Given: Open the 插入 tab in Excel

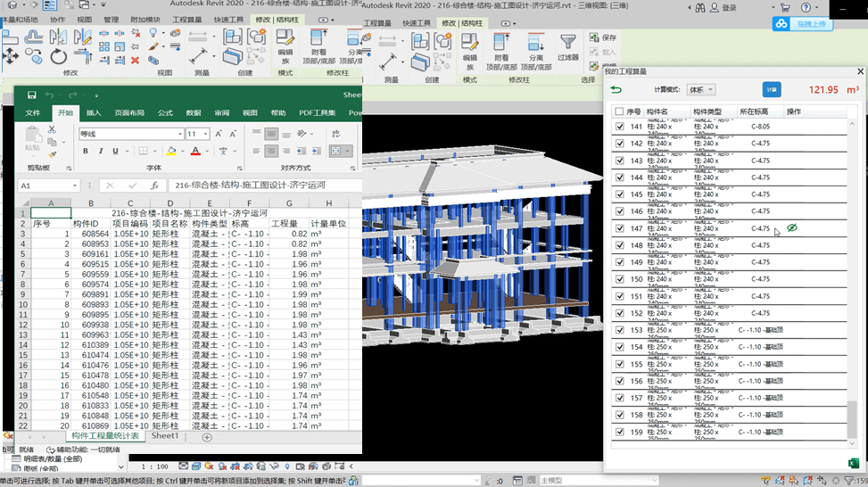Looking at the screenshot, I should click(94, 113).
